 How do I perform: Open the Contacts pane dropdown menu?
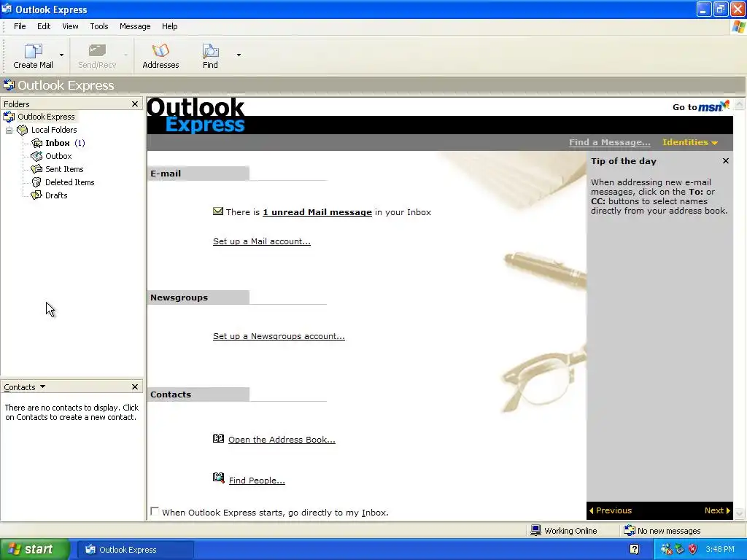[42, 386]
